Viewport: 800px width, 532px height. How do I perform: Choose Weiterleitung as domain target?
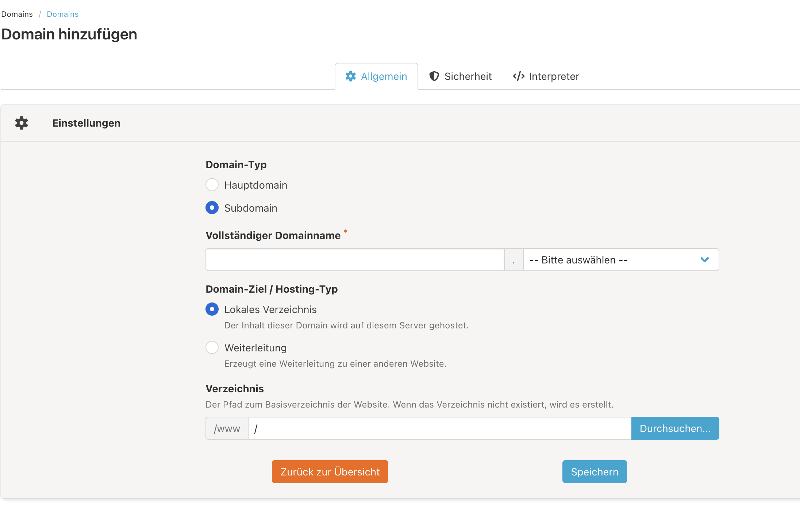[212, 348]
